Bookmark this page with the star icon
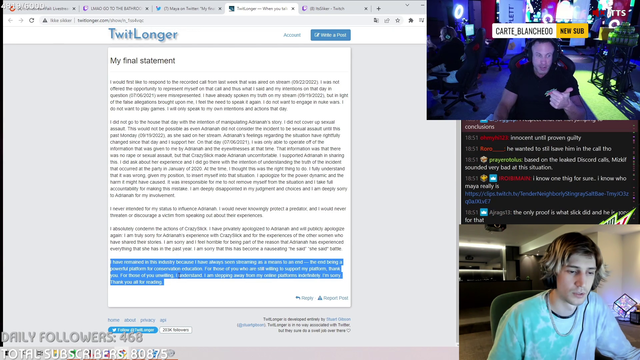Screen dimensions: 640x360 (398, 20)
